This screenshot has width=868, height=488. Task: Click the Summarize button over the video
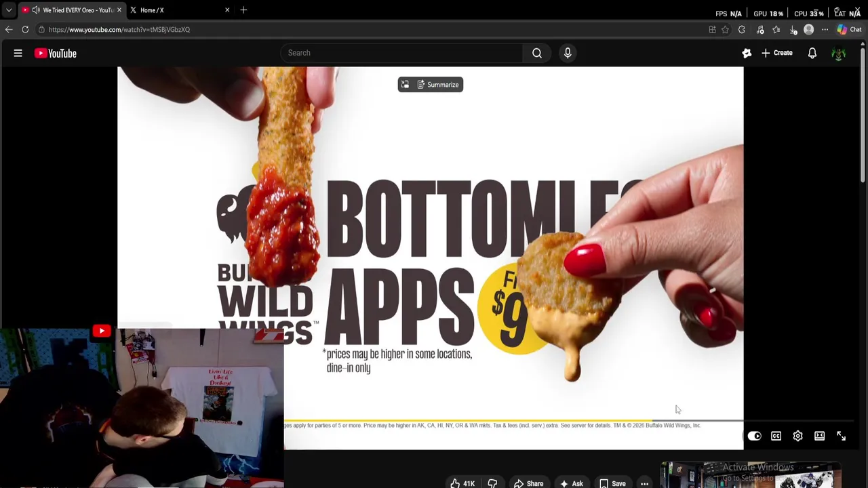pos(438,85)
